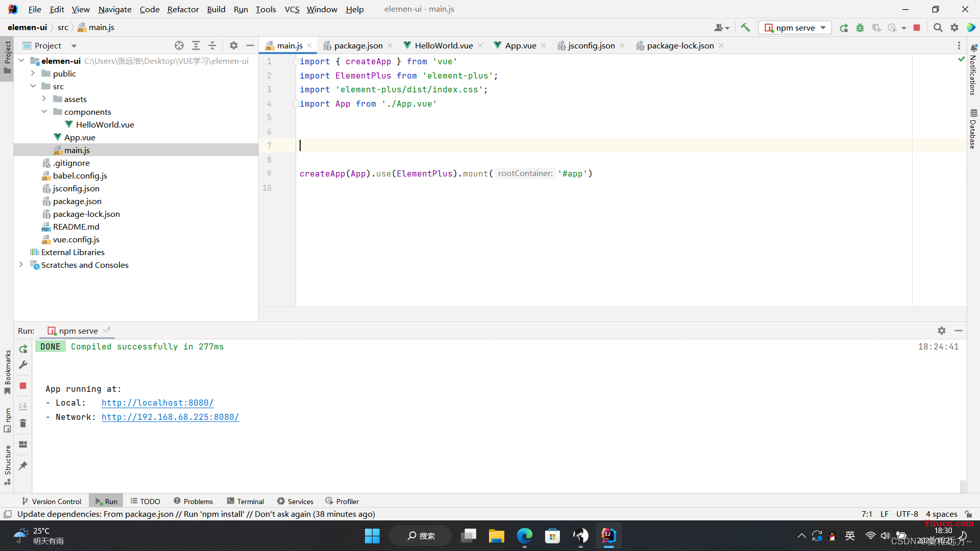This screenshot has width=980, height=551.
Task: Collapse components folder
Action: (44, 112)
